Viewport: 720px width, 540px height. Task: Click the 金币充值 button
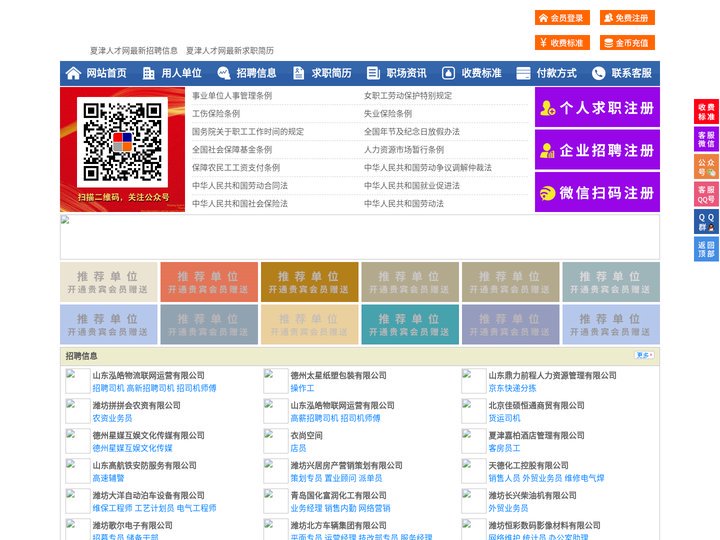(x=627, y=43)
